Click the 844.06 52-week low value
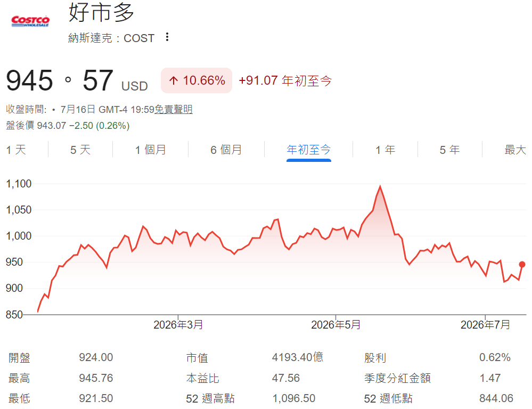 tap(496, 398)
